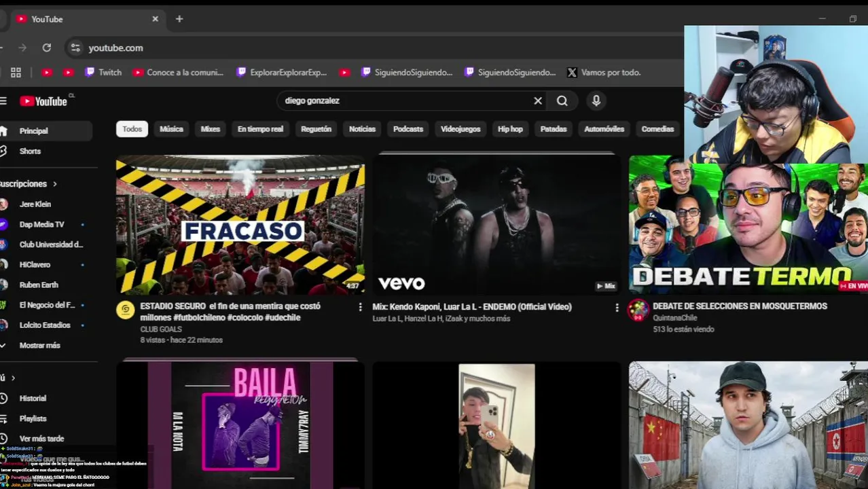Open the FRACASO stadium video thumbnail
This screenshot has height=489, width=868.
click(x=240, y=225)
